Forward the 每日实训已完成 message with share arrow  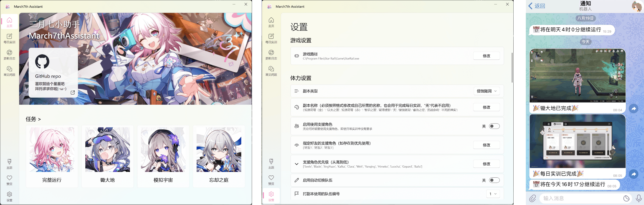coord(633,174)
